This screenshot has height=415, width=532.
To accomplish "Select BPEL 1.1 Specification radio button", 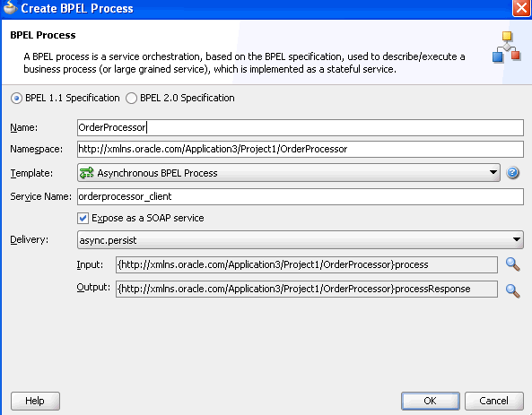I will [x=16, y=99].
